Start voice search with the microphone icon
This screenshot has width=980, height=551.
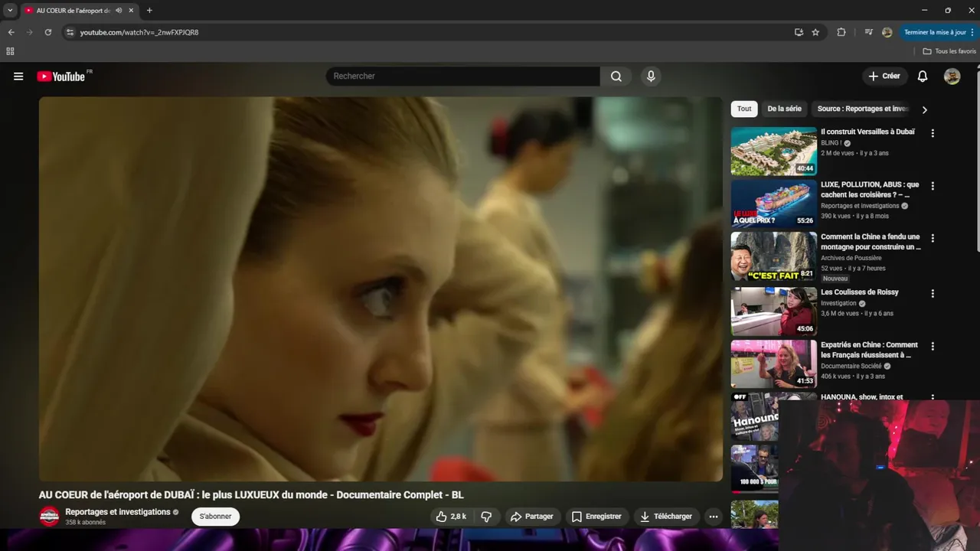[651, 77]
